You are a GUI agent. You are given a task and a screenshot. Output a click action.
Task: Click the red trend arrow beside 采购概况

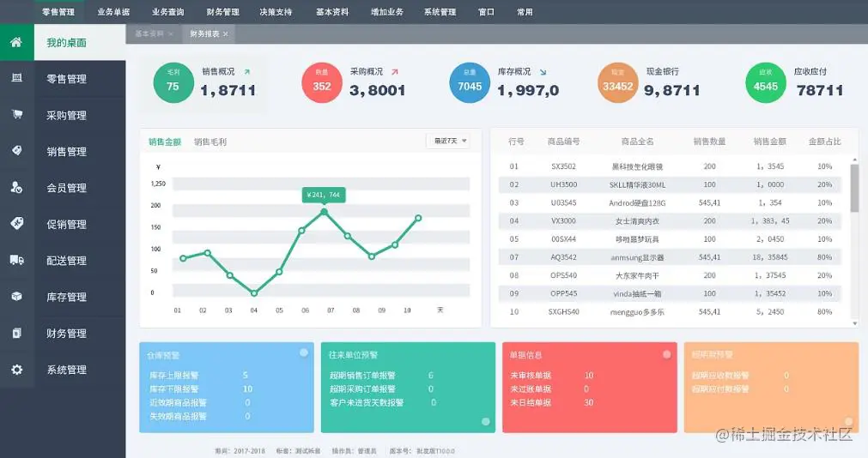[x=395, y=72]
